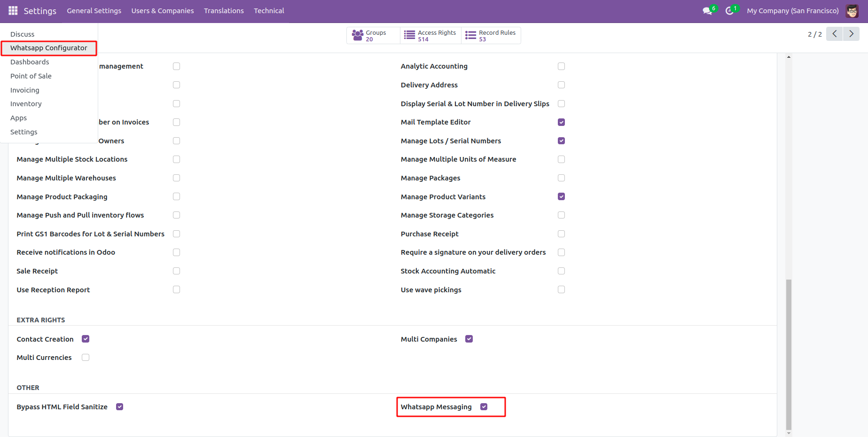Enable Manage Product Packaging checkbox
868x437 pixels.
click(176, 196)
